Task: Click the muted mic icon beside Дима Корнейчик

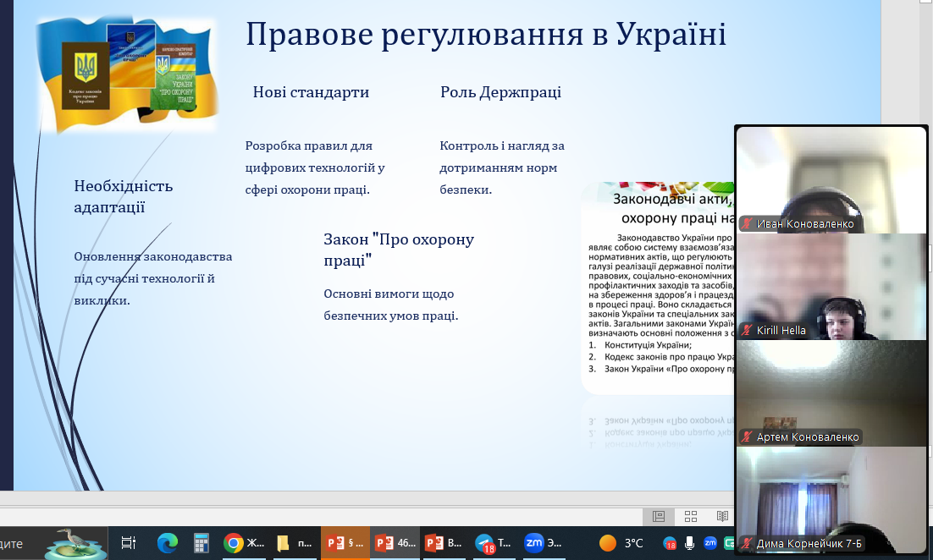Action: pyautogui.click(x=747, y=543)
